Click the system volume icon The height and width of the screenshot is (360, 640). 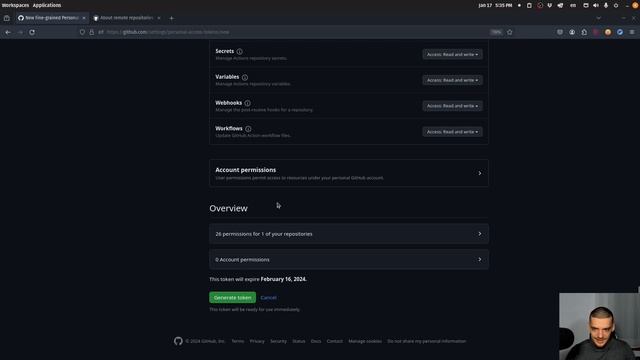[596, 5]
